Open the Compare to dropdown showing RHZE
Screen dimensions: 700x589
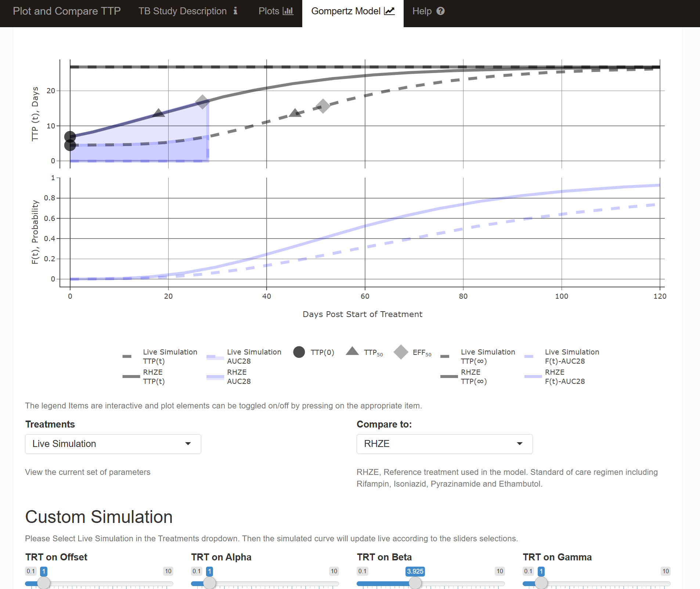click(x=444, y=444)
